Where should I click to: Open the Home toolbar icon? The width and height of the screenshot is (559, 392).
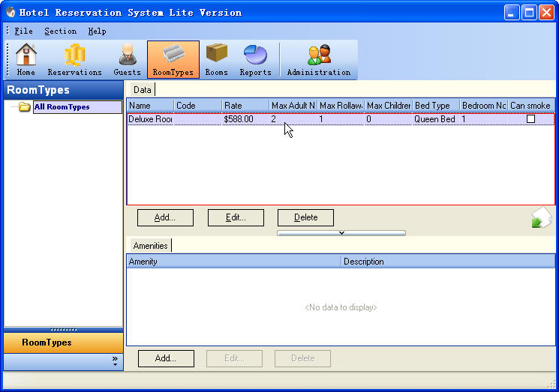point(26,60)
